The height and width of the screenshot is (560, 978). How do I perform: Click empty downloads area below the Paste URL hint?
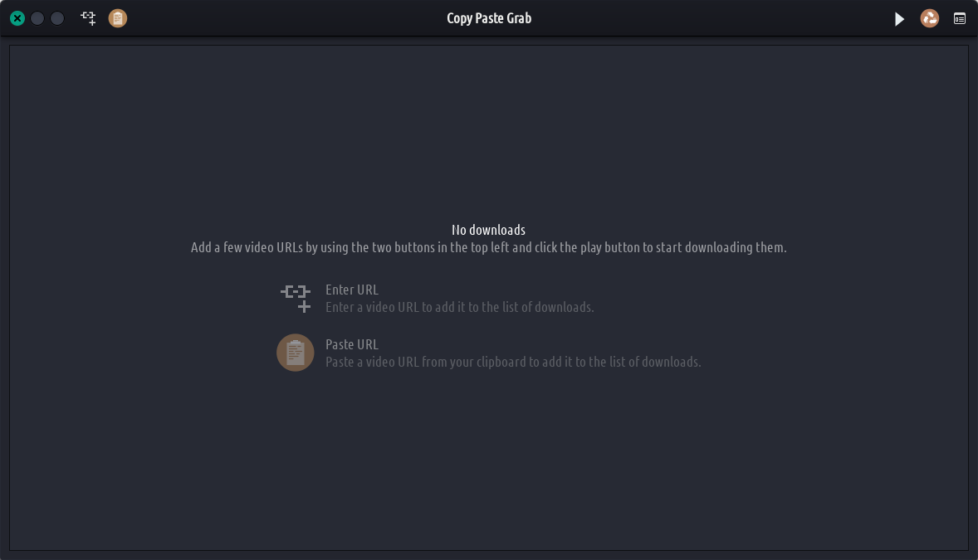pos(488,465)
